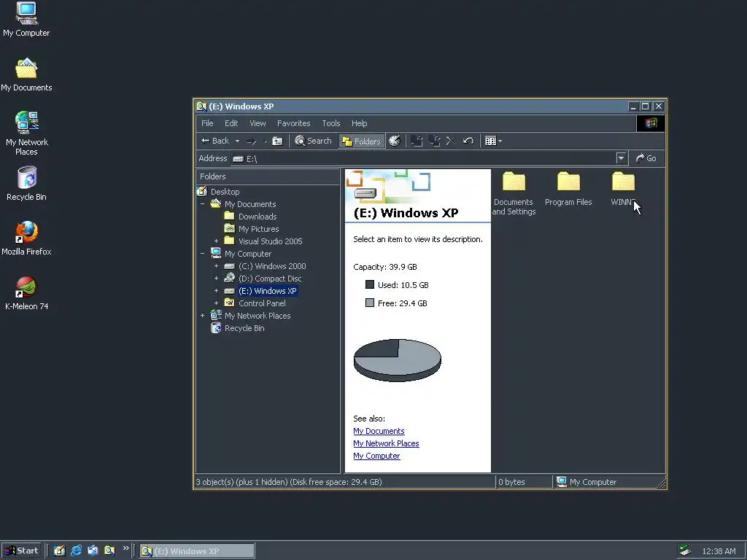Expand the Visual Studio 2005 node
Viewport: 747px width, 560px height.
(216, 241)
